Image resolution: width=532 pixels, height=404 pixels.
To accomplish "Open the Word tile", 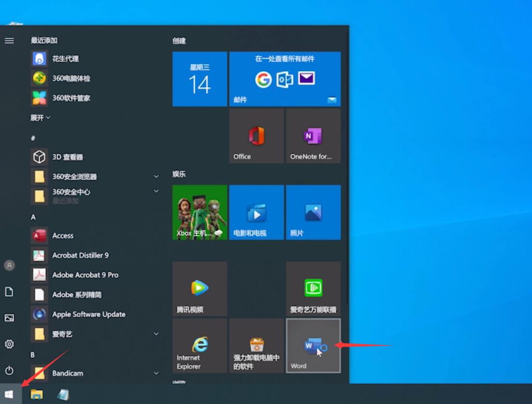I will [x=313, y=346].
